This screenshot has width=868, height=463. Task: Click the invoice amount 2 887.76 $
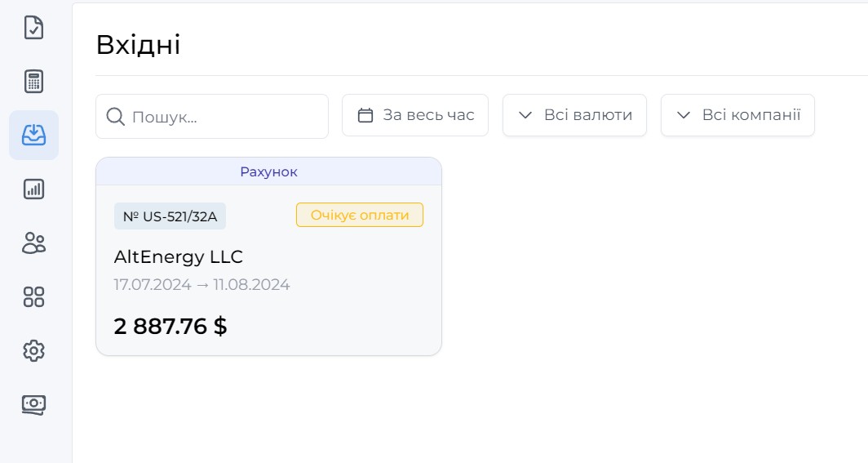point(170,326)
